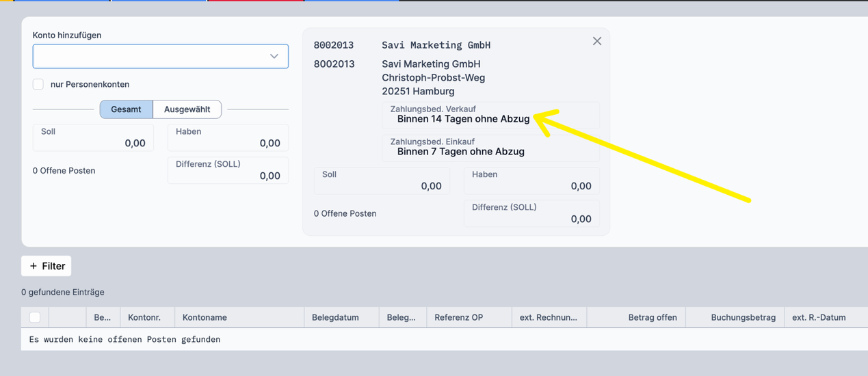Click the ext. R.-Datum column header
This screenshot has width=868, height=376.
(x=819, y=317)
